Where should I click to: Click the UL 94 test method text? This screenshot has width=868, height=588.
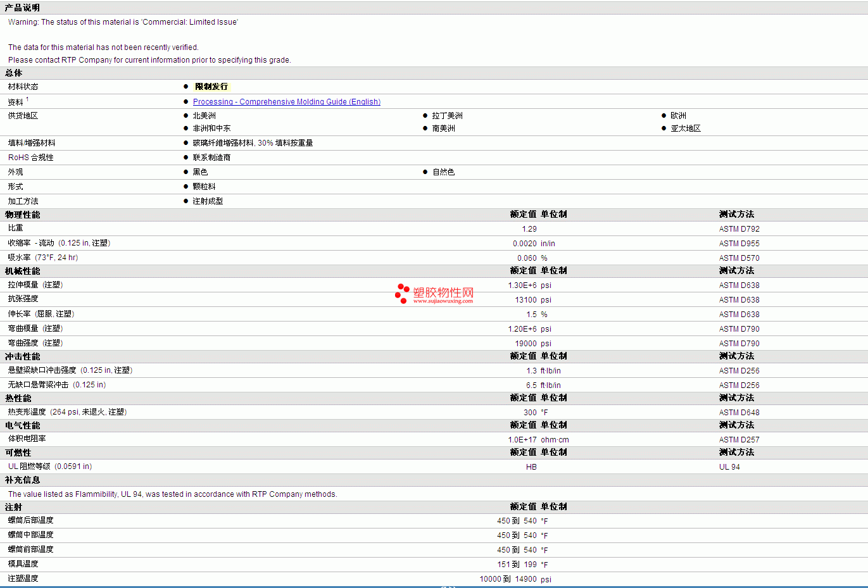[x=729, y=467]
